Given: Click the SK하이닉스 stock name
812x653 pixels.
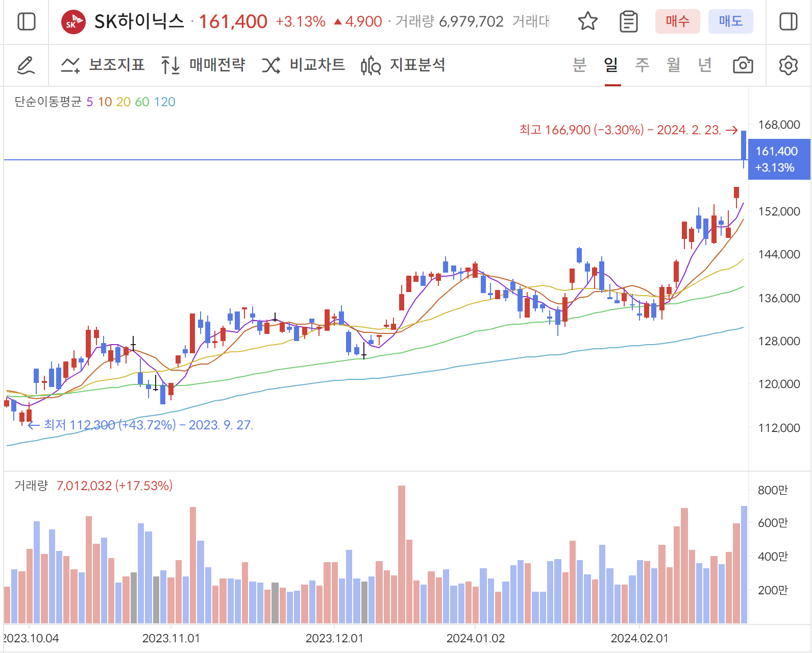Looking at the screenshot, I should [x=139, y=21].
